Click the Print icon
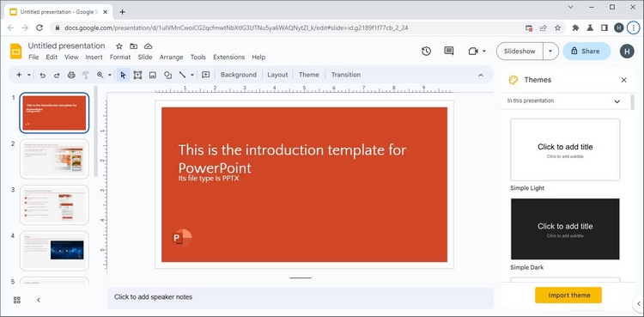The height and width of the screenshot is (317, 644). point(71,75)
